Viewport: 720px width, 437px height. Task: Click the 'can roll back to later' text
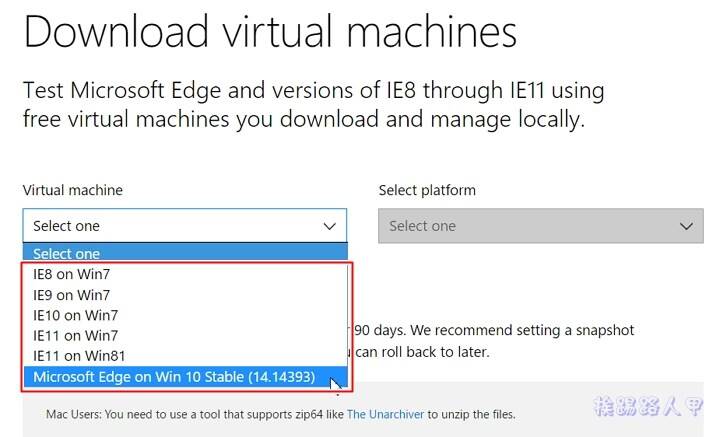[422, 352]
